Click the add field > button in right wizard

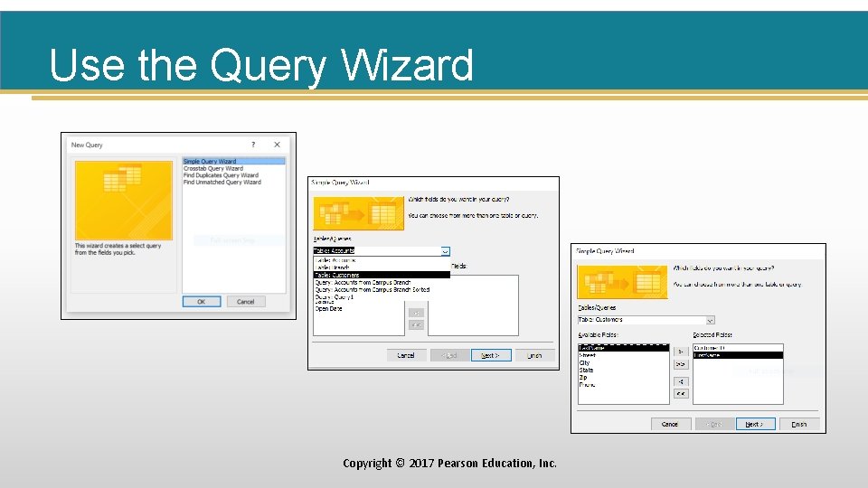(681, 352)
